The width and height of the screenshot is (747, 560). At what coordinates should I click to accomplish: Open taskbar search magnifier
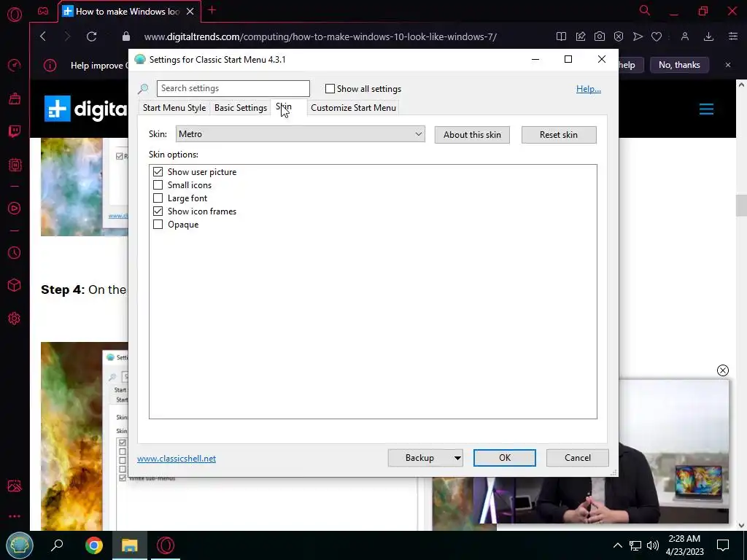57,545
